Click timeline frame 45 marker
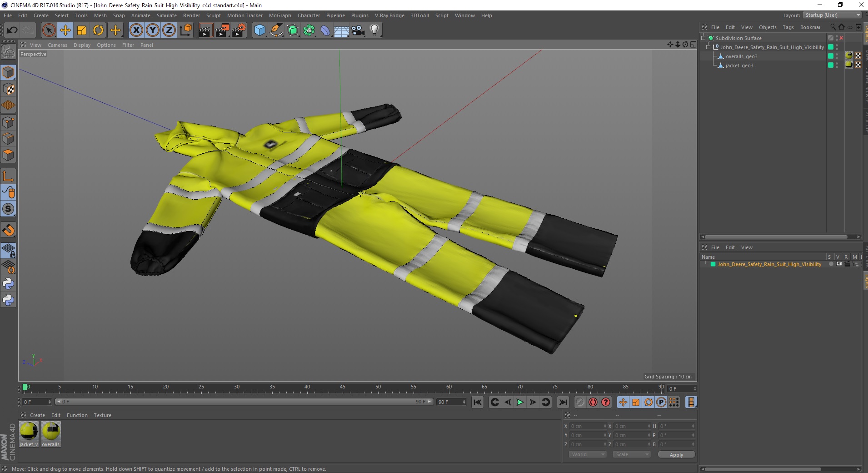The height and width of the screenshot is (473, 868). pyautogui.click(x=343, y=388)
